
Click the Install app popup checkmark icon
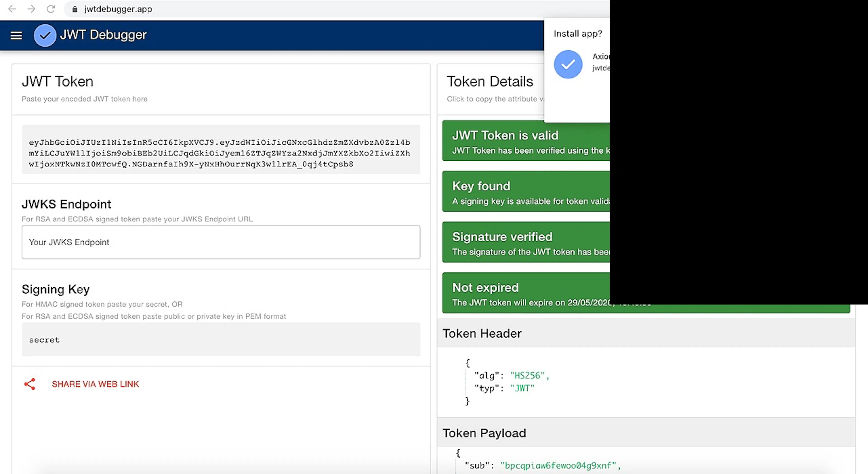tap(568, 64)
